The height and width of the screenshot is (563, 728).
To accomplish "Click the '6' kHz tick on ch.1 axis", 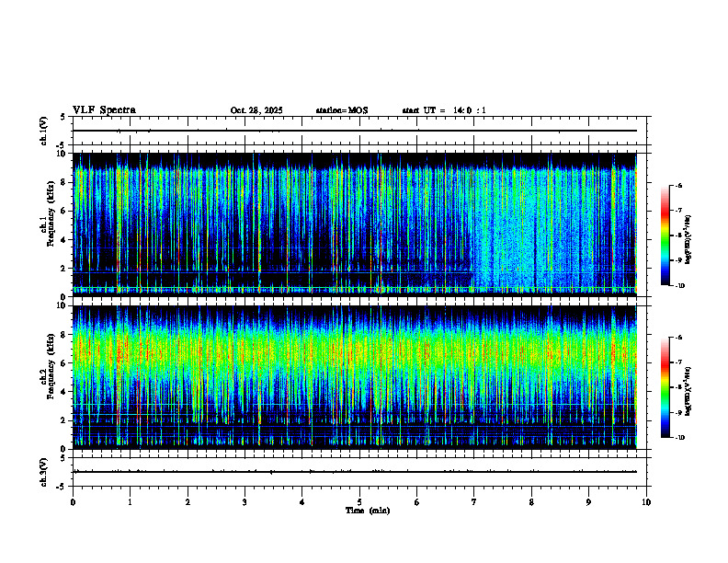I will [x=64, y=212].
